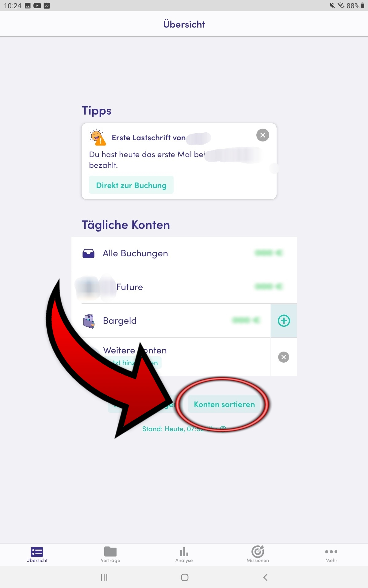Open the Alle Buchungen row
368x588 pixels.
pos(184,253)
